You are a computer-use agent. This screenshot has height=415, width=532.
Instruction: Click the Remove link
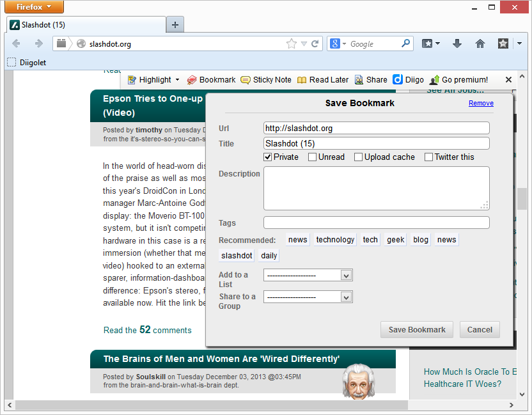coord(481,103)
